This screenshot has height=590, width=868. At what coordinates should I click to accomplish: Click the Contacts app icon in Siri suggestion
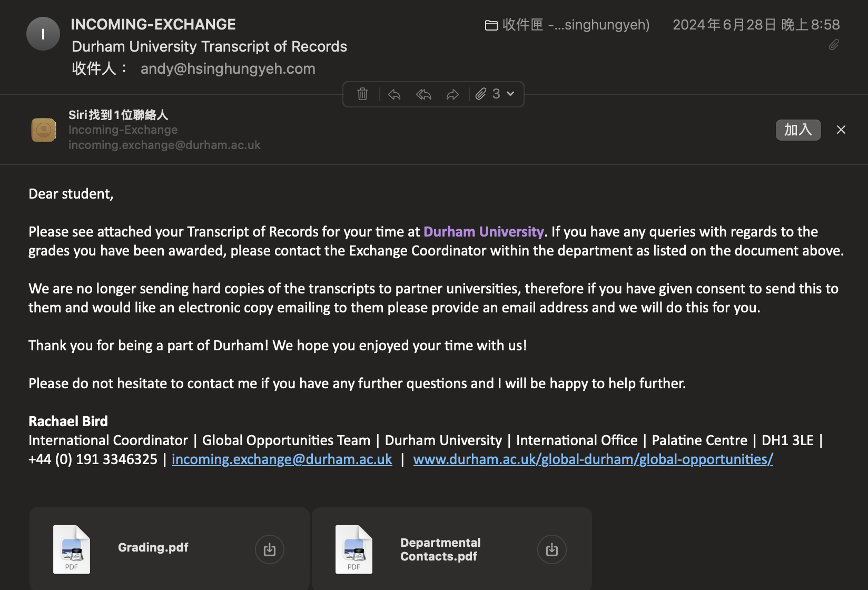coord(44,130)
